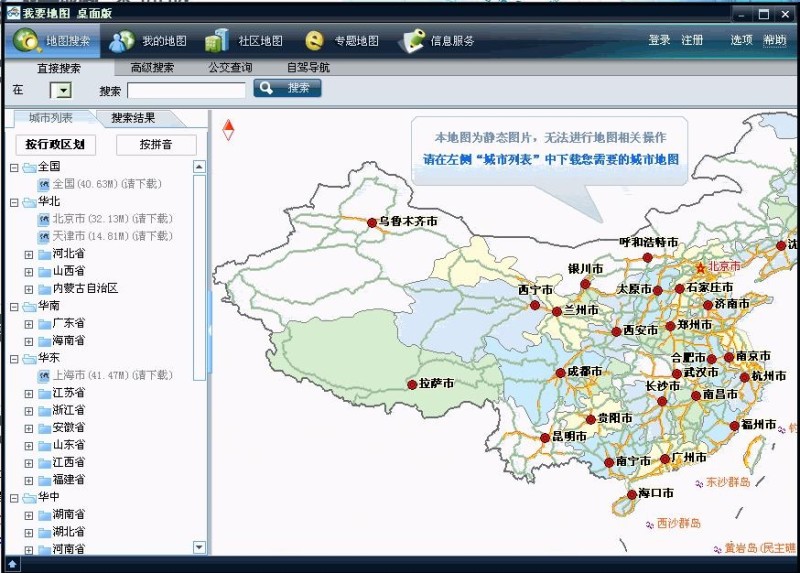The image size is (800, 573).
Task: Click the 拉萨市 red city marker
Action: (412, 385)
